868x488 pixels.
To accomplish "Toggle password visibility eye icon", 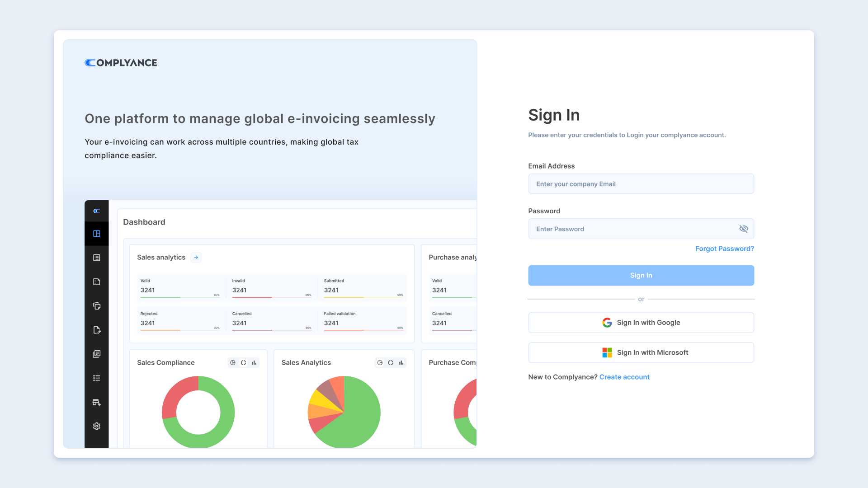I will pos(743,229).
